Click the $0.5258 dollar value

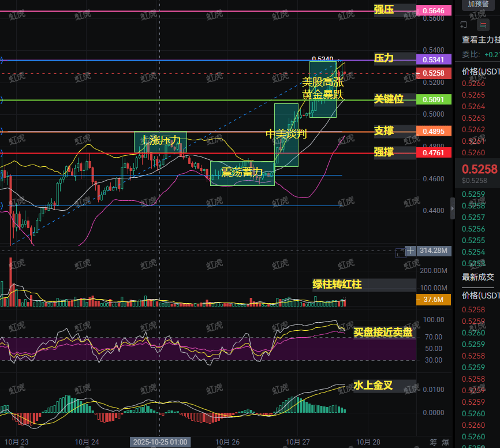475,181
